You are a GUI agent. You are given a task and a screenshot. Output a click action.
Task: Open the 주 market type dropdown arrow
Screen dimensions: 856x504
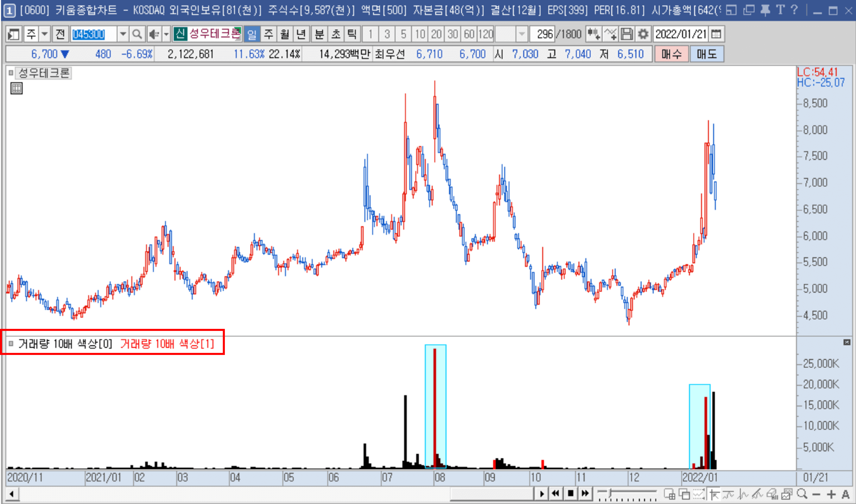click(x=44, y=34)
